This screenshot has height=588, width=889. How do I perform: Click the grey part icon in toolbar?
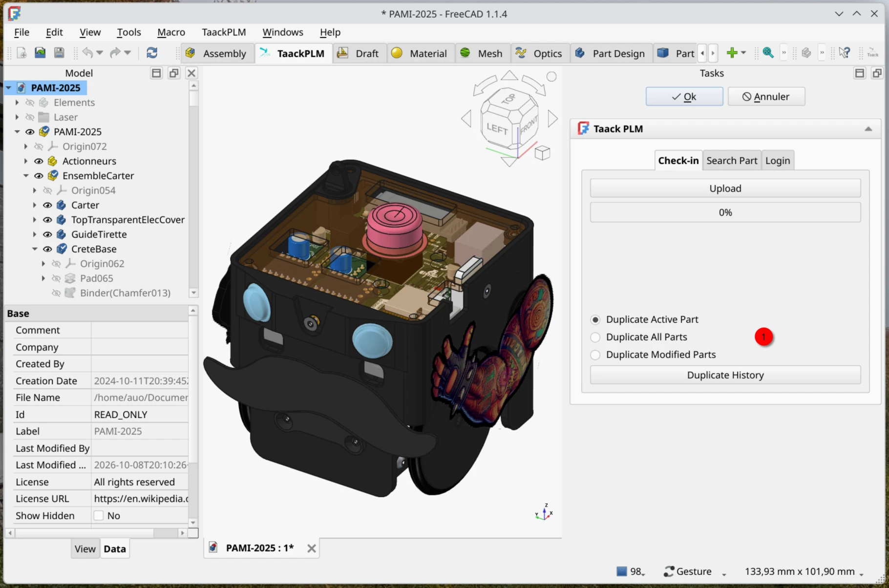(806, 53)
